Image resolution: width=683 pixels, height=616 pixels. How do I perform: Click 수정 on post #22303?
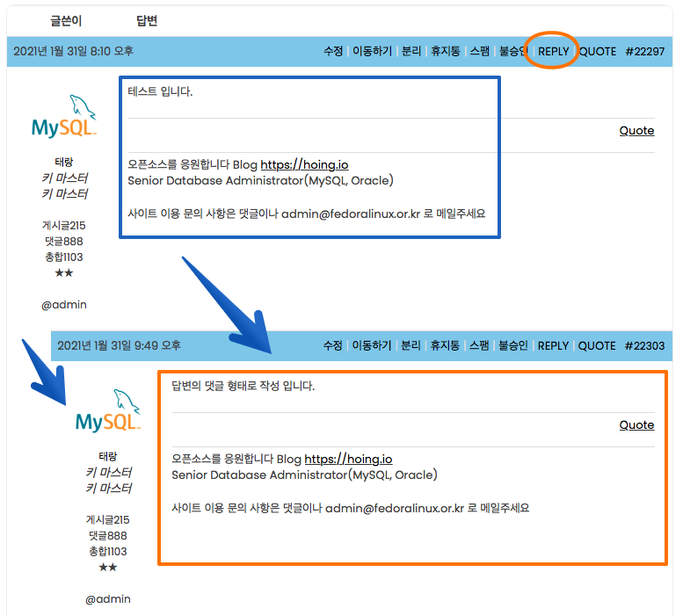click(333, 345)
